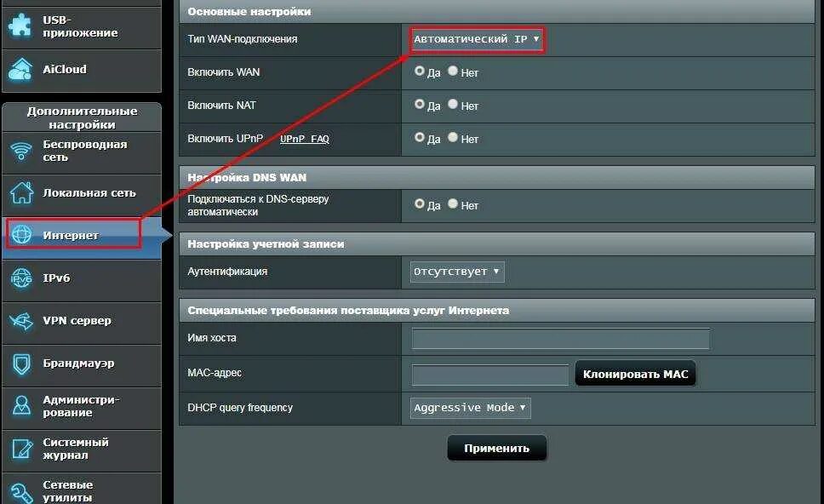This screenshot has height=504, width=824.
Task: Open the UPnP FAQ link
Action: (304, 139)
